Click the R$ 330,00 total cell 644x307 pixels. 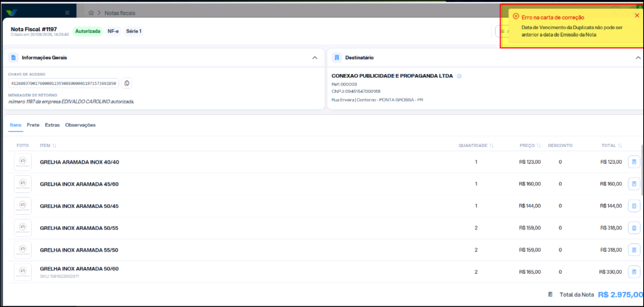(x=610, y=272)
